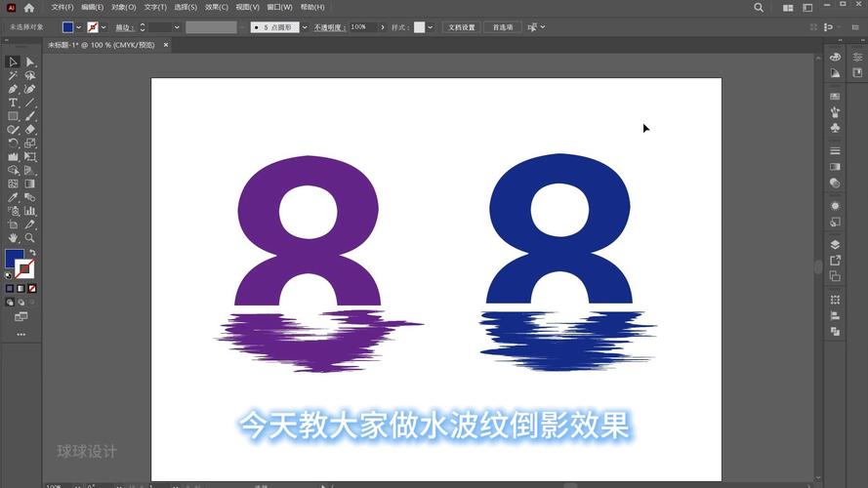The height and width of the screenshot is (488, 868).
Task: Set paint mode to Color
Action: 10,288
